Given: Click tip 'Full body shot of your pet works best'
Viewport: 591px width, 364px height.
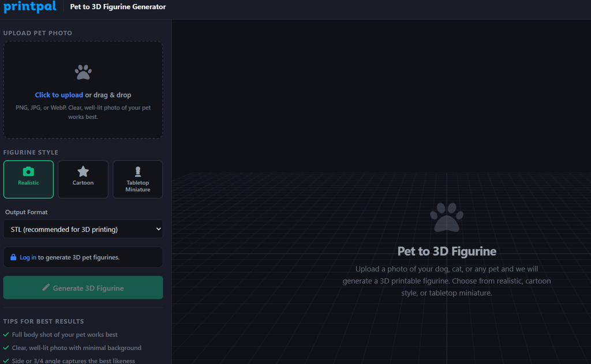Looking at the screenshot, I should coord(65,335).
